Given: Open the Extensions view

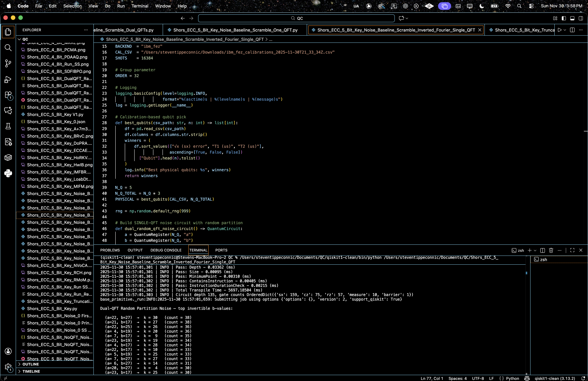Looking at the screenshot, I should (x=8, y=95).
